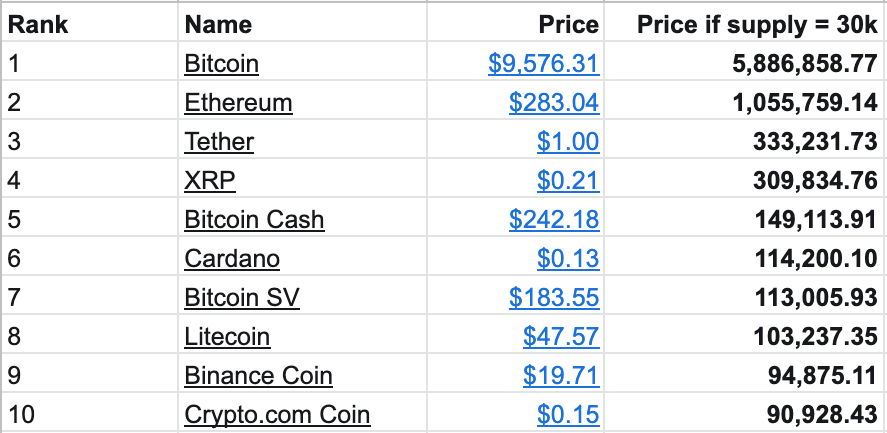Open the Ethereum name link
Screen dimensions: 887x433
point(238,102)
